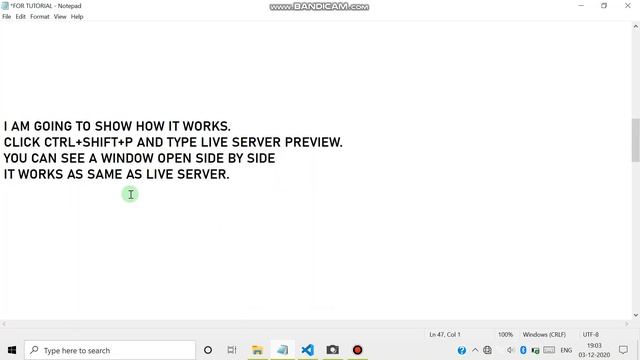
Task: Click the touch keyboard tray icon
Action: pos(549,350)
